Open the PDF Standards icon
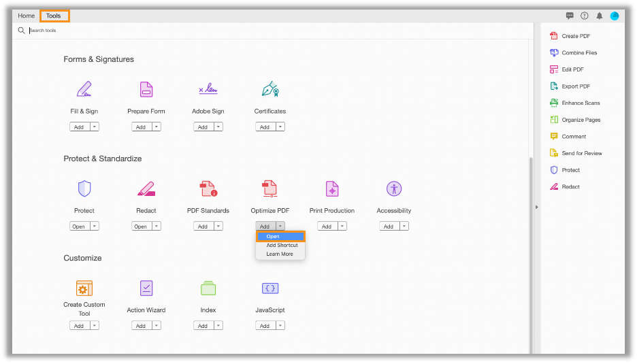637x364 pixels. [x=208, y=189]
